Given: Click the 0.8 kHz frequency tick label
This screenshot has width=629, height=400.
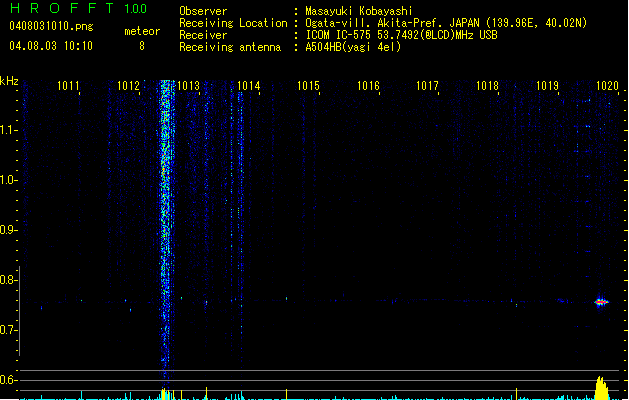Looking at the screenshot, I should (x=8, y=280).
